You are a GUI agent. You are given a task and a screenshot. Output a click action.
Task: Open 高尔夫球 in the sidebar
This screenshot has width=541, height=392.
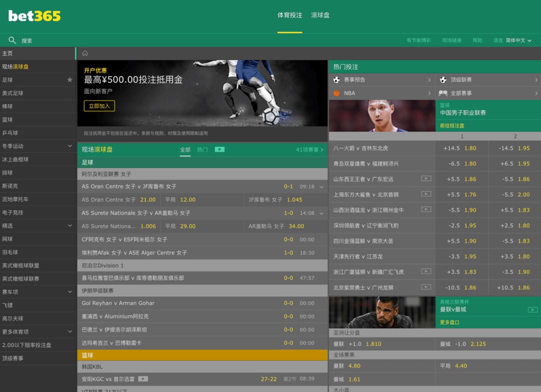pyautogui.click(x=38, y=319)
